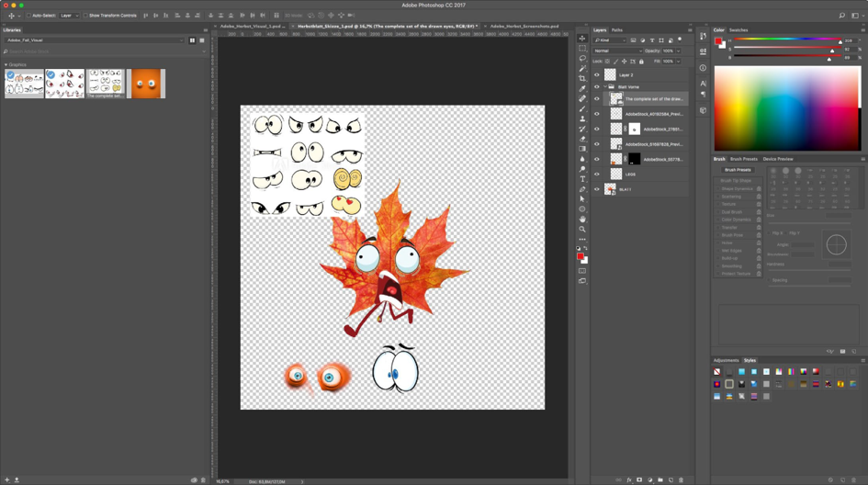The image size is (868, 485).
Task: Switch to the Adobe_Herbst_Screenshots.psd document tab
Action: click(x=524, y=27)
